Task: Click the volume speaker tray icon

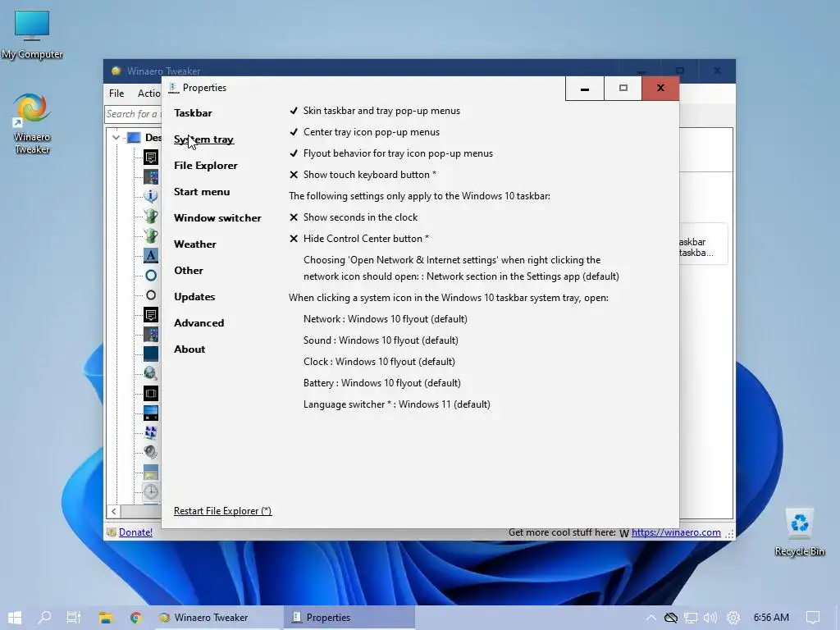Action: tap(710, 618)
